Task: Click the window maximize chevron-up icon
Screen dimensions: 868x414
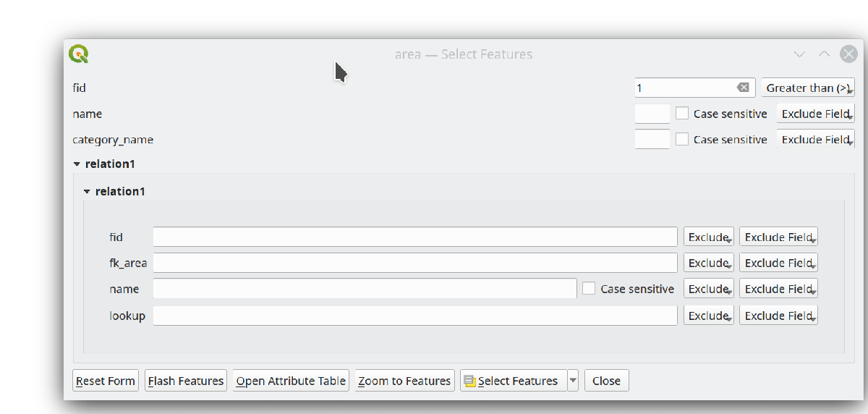Action: (824, 54)
